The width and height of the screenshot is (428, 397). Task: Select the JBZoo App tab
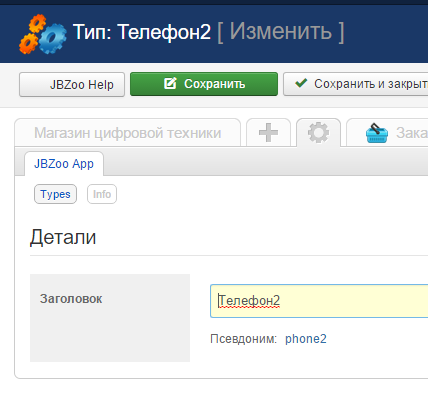tap(64, 164)
